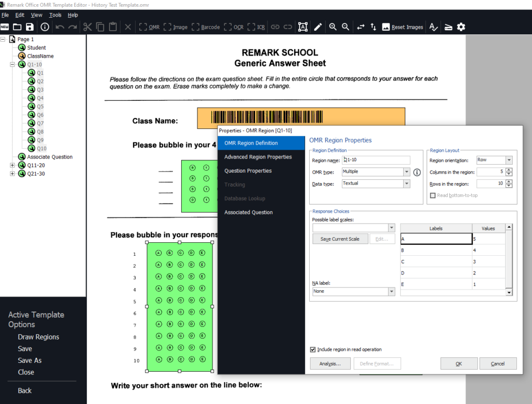Click the Link regions chain icon
This screenshot has width=532, height=404.
pos(275,27)
